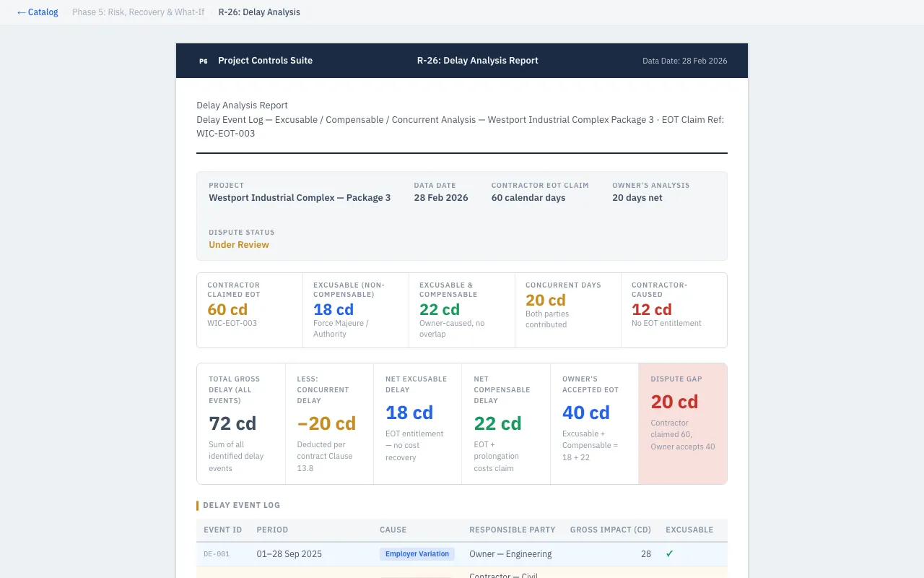Click the P6 logo icon
This screenshot has width=924, height=578.
[x=203, y=61]
